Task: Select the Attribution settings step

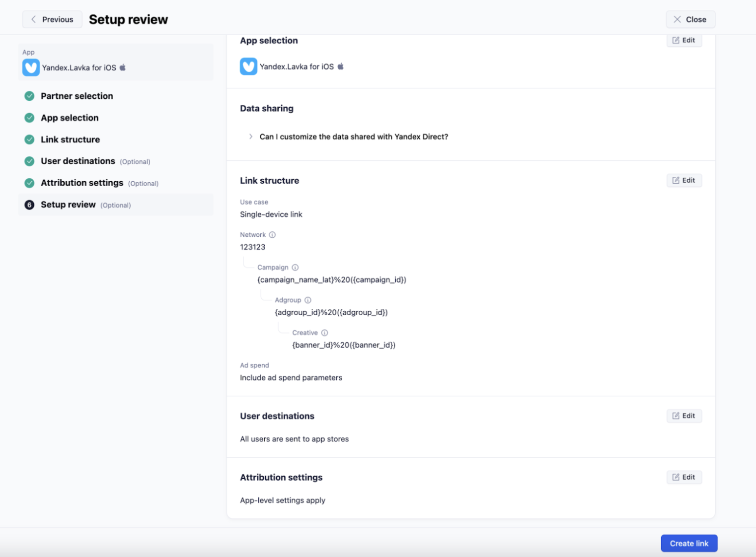Action: 81,183
